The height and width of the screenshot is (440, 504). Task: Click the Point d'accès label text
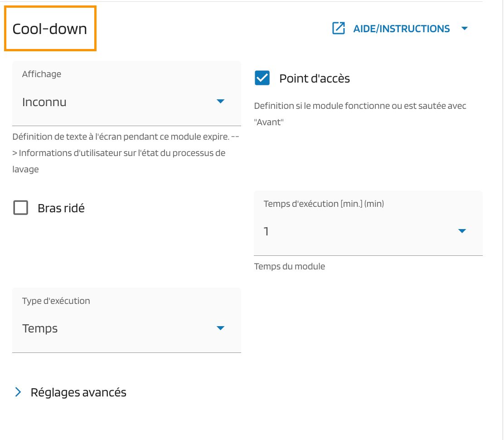click(x=315, y=78)
